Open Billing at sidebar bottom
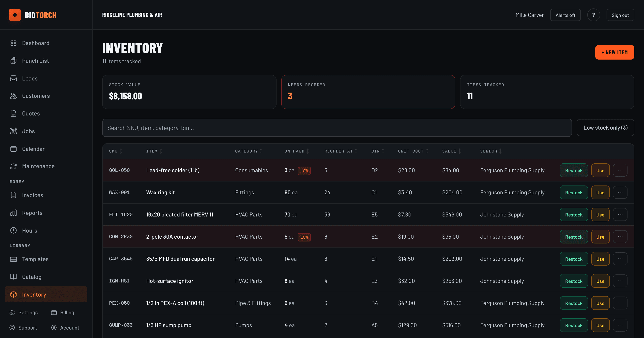The width and height of the screenshot is (644, 338). [x=63, y=312]
